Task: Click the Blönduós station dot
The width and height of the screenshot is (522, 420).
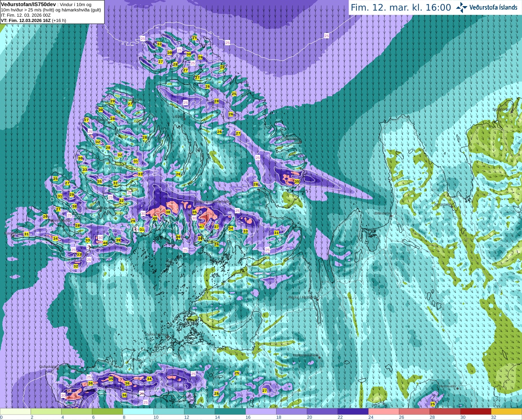Action: click(x=390, y=216)
